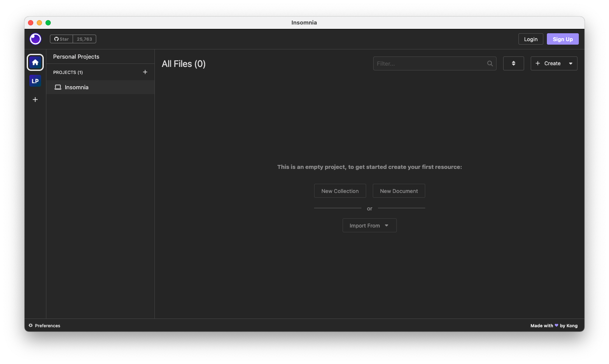
Task: Click the magnifier icon in Filter field
Action: [x=490, y=63]
